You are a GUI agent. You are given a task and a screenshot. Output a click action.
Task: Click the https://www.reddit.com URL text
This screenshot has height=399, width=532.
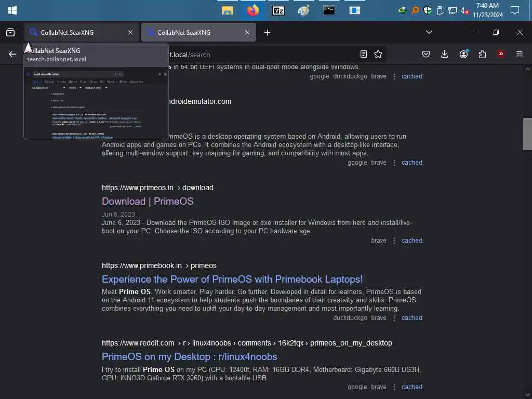pyautogui.click(x=138, y=343)
